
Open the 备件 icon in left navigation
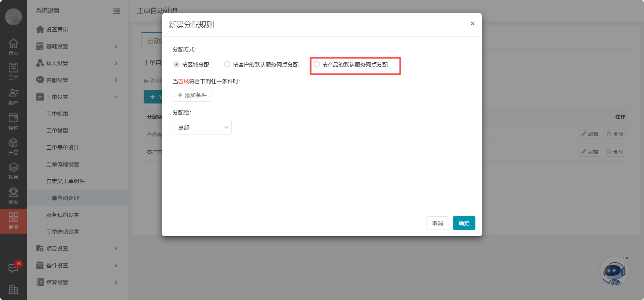pos(13,121)
